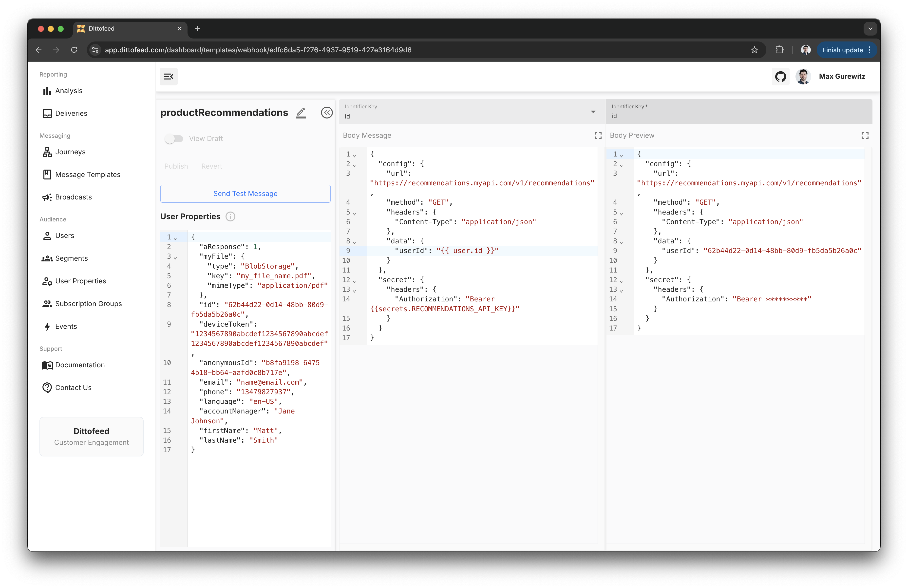
Task: Show the User Properties info tooltip icon
Action: (x=230, y=217)
